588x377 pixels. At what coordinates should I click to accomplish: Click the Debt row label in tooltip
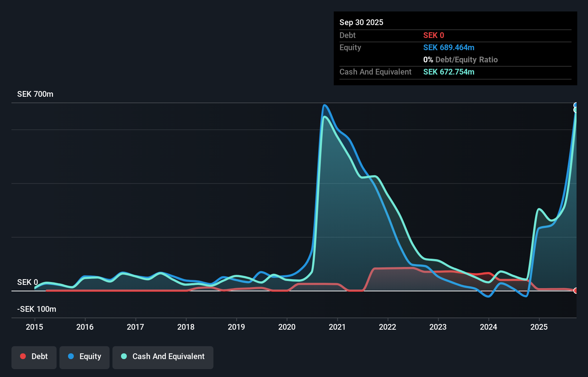[347, 35]
